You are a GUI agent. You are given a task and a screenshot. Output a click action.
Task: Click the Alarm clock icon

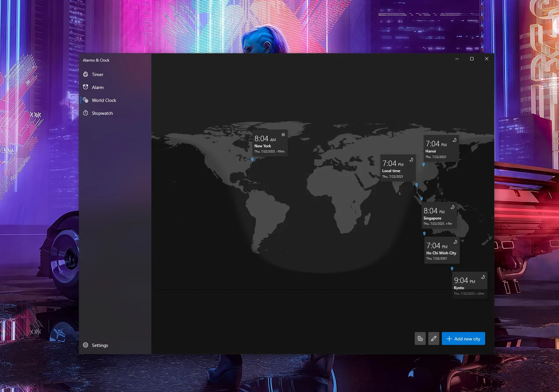pos(86,87)
